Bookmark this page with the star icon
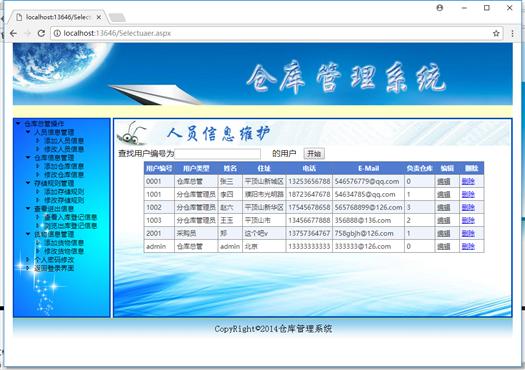Viewport: 525px width, 370px height. coord(496,33)
